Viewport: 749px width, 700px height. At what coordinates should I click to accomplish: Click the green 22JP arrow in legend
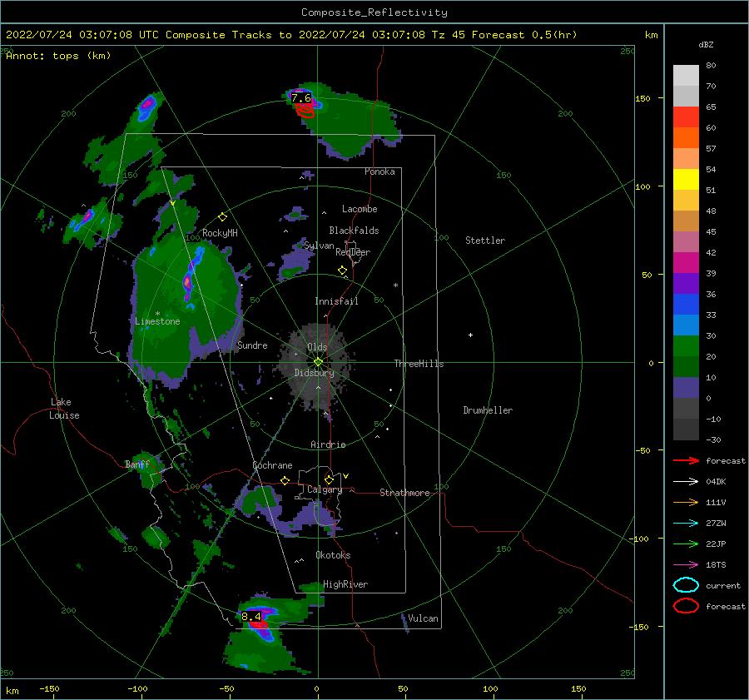pyautogui.click(x=686, y=544)
